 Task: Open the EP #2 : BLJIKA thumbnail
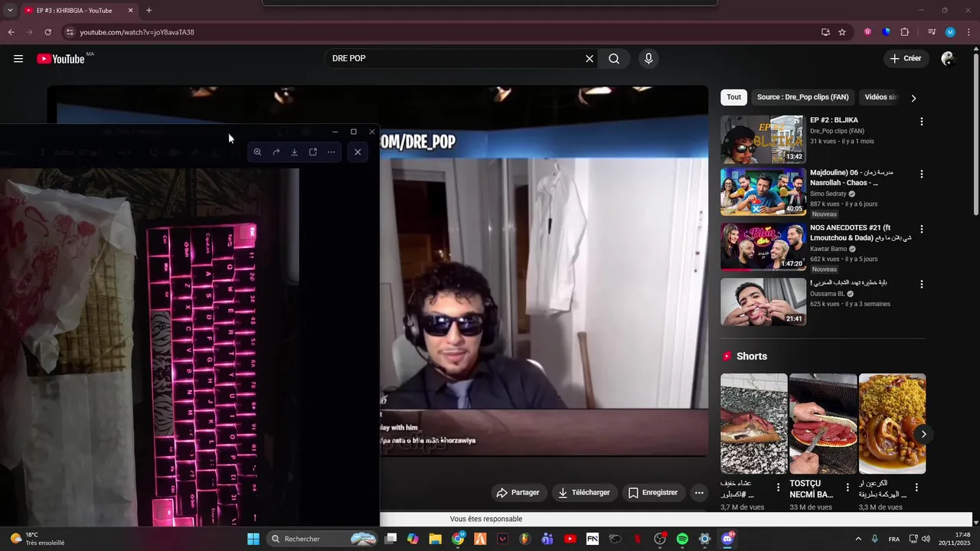coord(763,139)
